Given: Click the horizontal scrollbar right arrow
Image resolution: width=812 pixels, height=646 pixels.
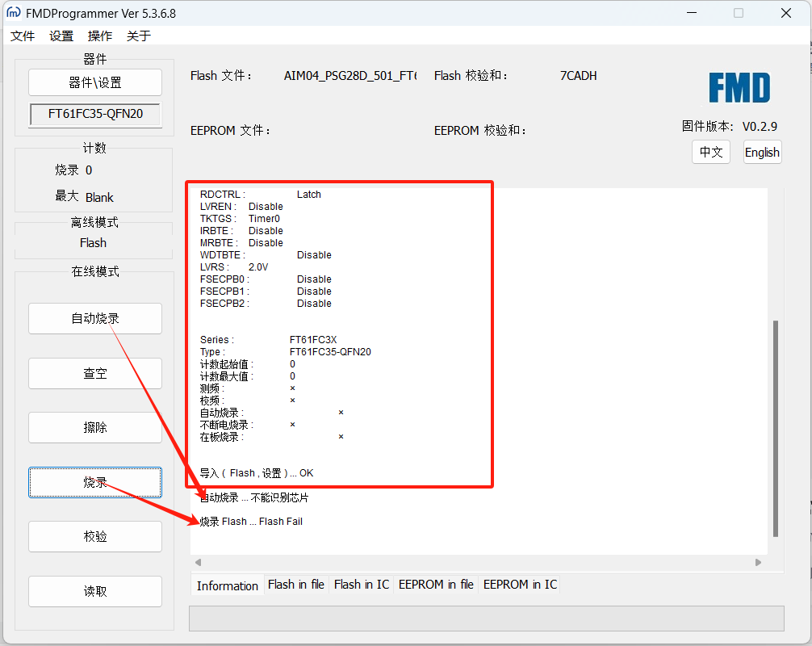Looking at the screenshot, I should point(758,562).
